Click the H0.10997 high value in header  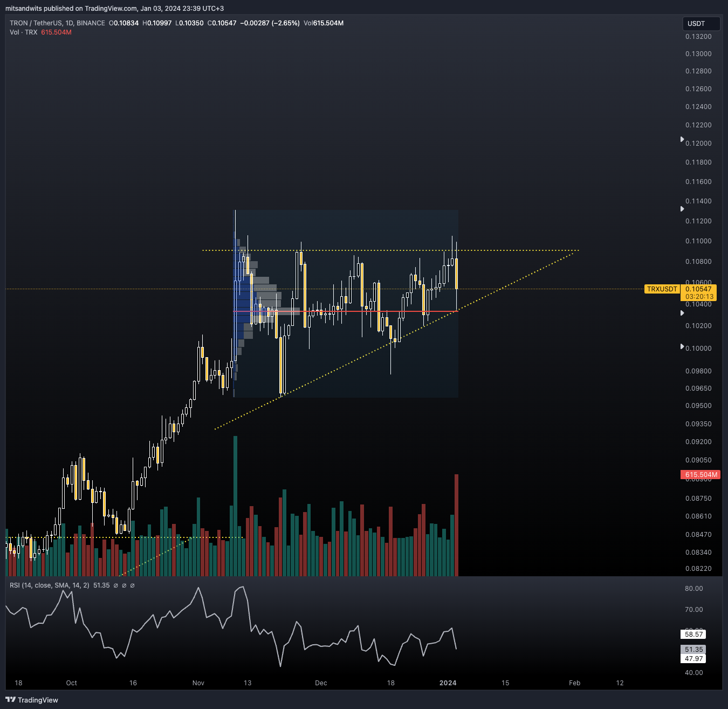coord(157,23)
